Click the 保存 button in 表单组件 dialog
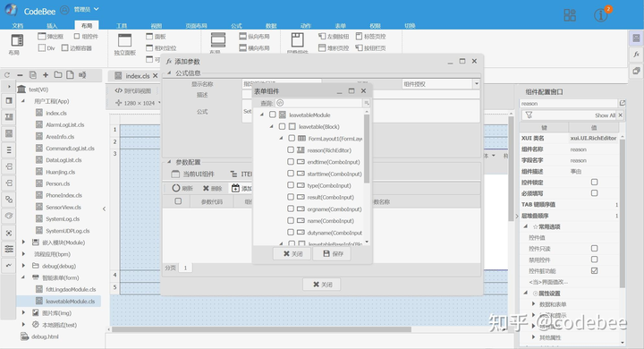The image size is (644, 349). pyautogui.click(x=333, y=253)
